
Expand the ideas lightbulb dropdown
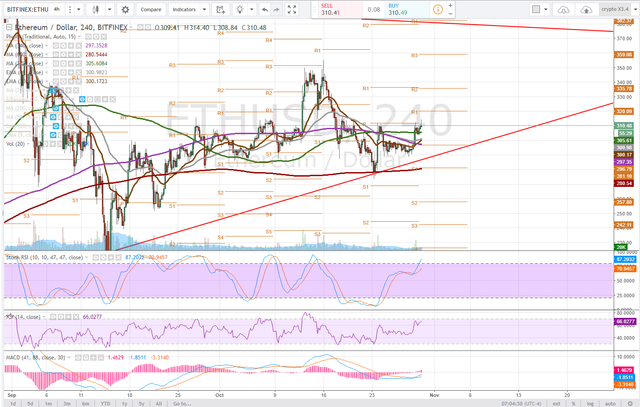pyautogui.click(x=251, y=9)
